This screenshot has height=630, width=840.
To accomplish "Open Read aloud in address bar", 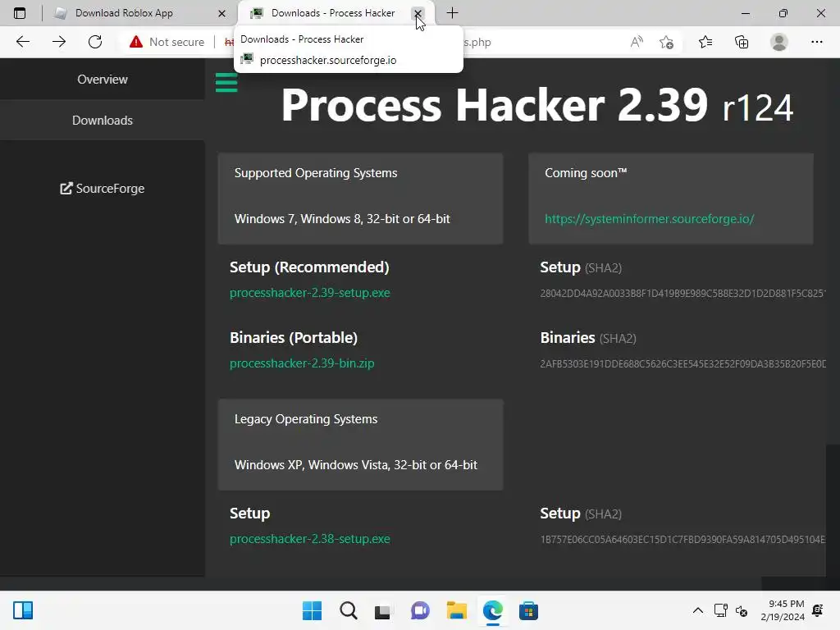I will click(637, 42).
